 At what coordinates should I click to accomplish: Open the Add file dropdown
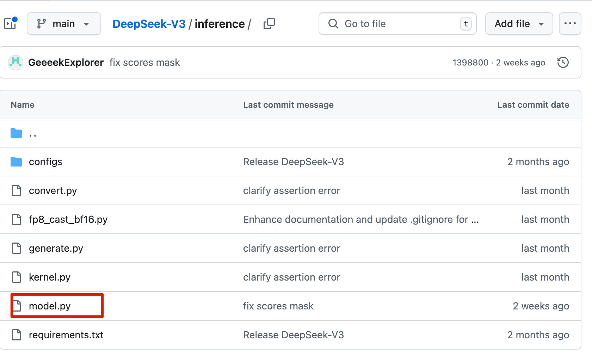pos(519,24)
